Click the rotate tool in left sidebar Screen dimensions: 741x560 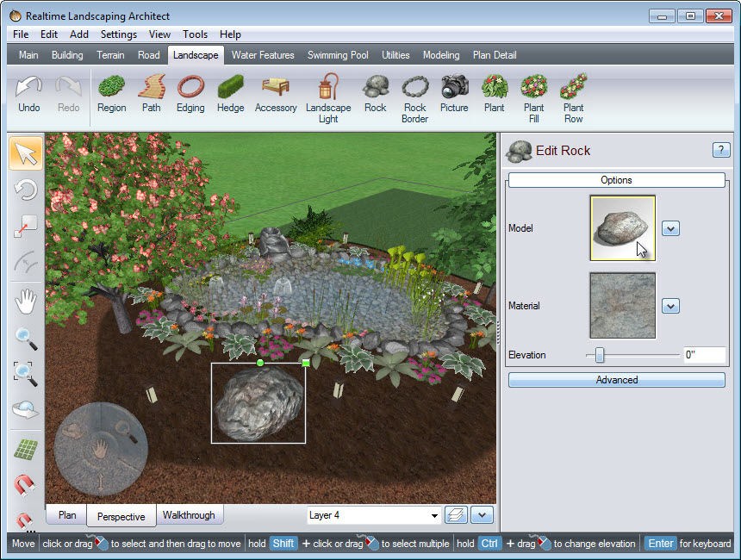[26, 190]
